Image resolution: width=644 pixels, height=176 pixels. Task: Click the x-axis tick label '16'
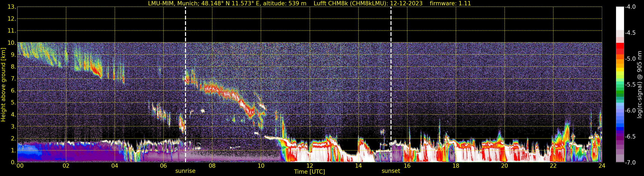coord(407,166)
